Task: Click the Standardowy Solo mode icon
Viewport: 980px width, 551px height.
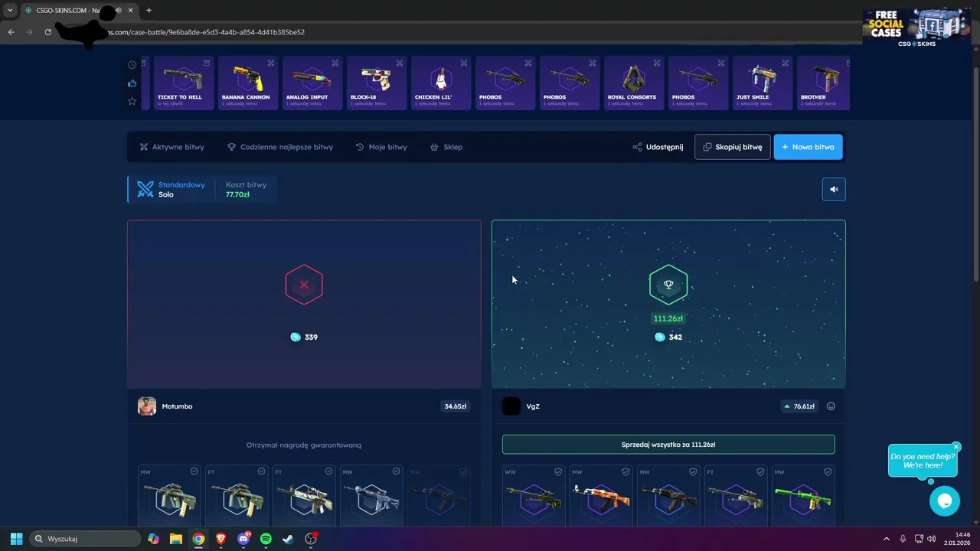Action: (145, 189)
